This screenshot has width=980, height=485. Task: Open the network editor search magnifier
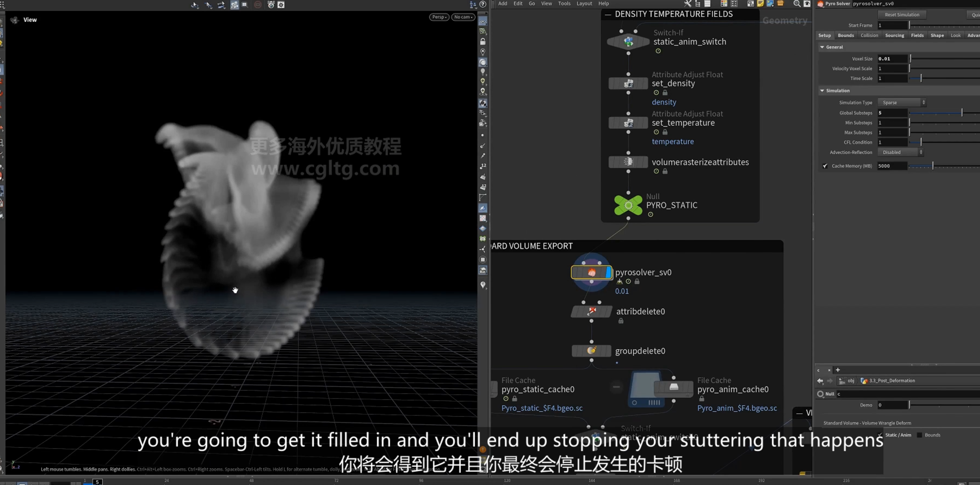point(797,4)
